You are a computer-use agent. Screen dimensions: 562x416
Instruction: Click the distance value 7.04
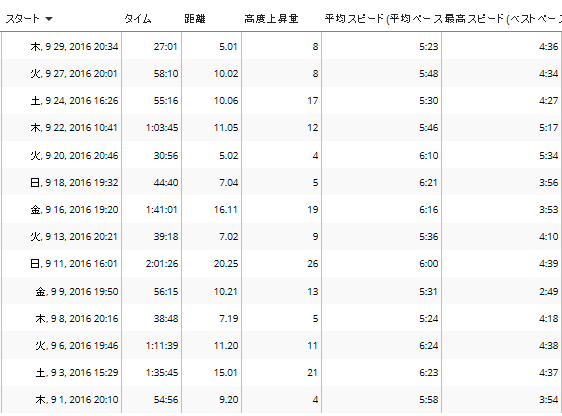point(228,182)
